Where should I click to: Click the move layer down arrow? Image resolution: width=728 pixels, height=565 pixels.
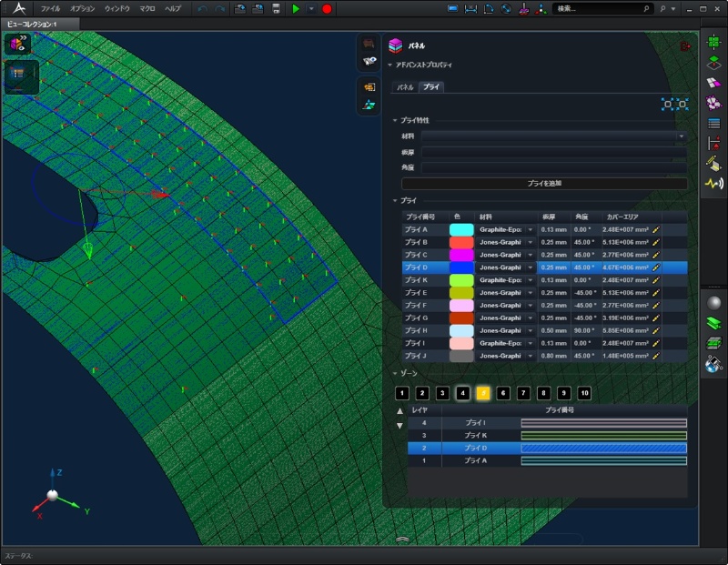coord(399,425)
